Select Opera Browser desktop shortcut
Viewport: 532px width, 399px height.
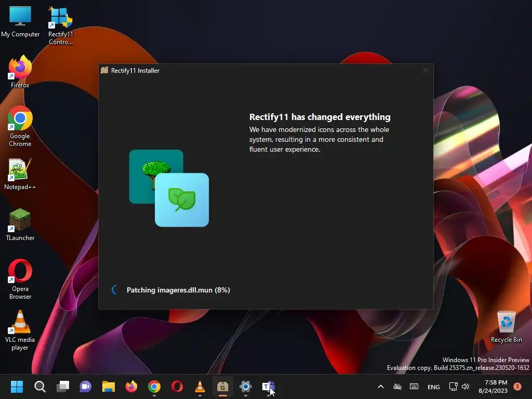click(x=20, y=279)
